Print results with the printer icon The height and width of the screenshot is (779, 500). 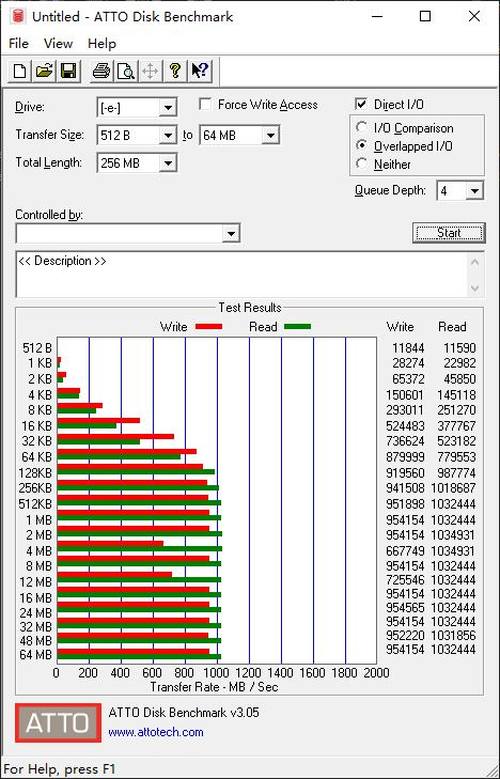101,71
